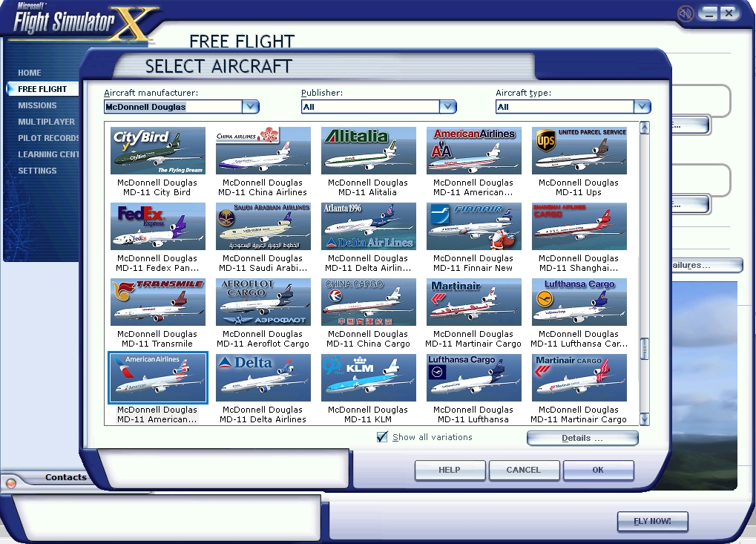Select highlighted American Airlines new livery thumbnail

(158, 378)
